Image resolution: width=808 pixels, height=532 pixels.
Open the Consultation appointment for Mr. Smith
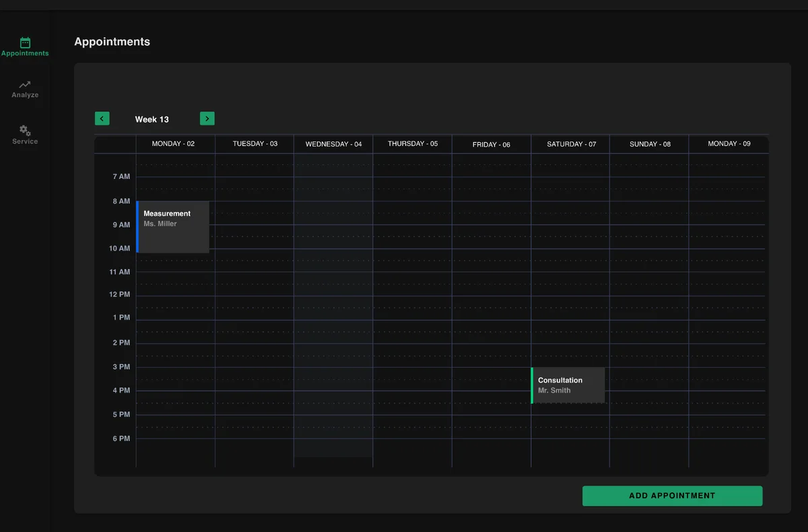point(568,385)
